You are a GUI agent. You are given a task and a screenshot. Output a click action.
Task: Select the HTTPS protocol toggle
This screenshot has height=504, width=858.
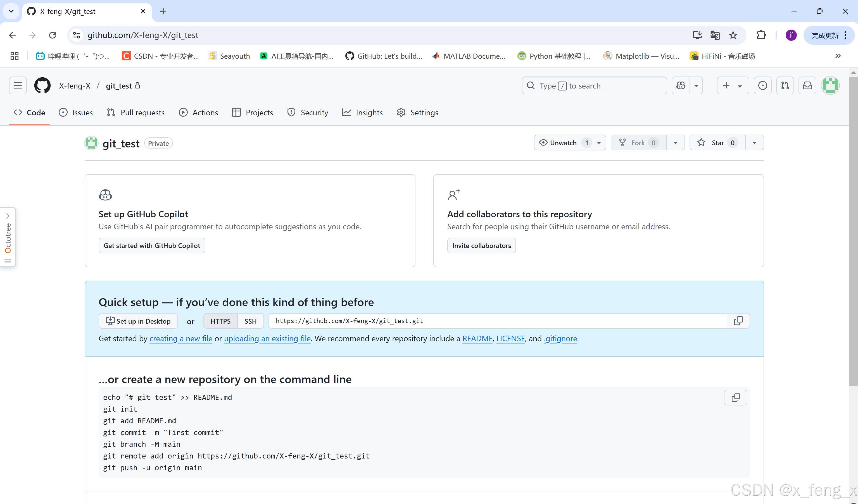coord(220,321)
